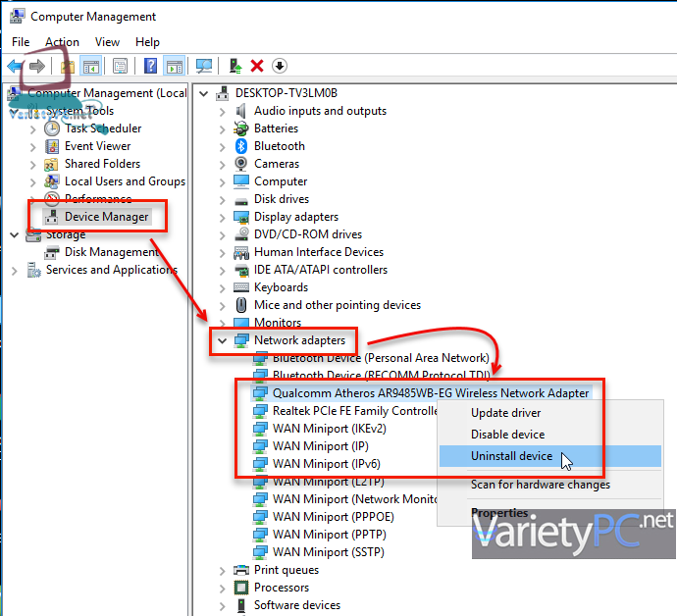Select System Tools in left tree
This screenshot has height=616, width=677.
click(79, 111)
